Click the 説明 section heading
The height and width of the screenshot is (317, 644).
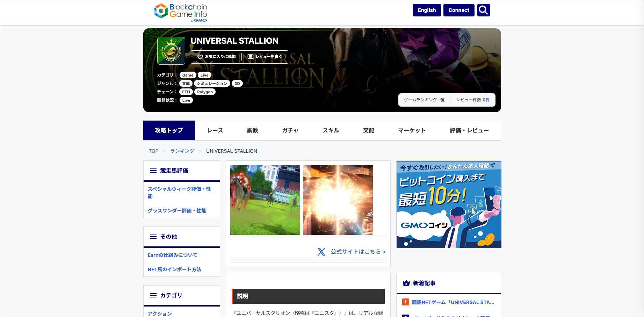pos(308,296)
